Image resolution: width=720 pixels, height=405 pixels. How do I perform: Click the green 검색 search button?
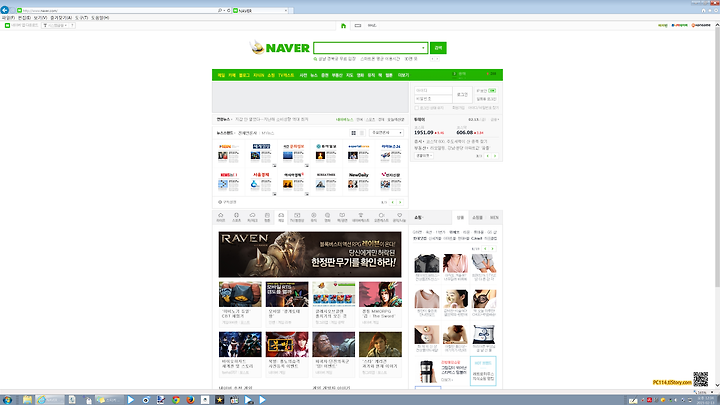pos(438,48)
